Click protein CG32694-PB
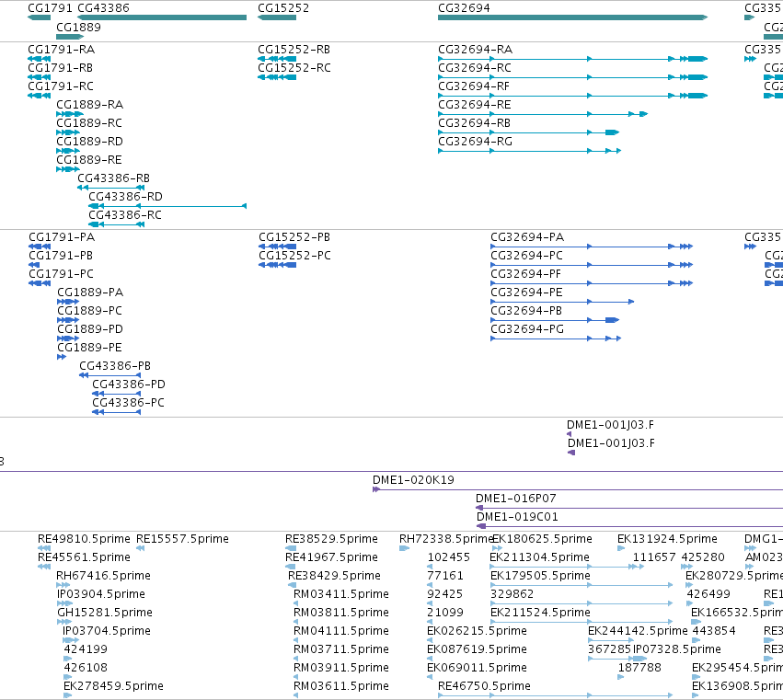Image resolution: width=783 pixels, height=700 pixels. pyautogui.click(x=526, y=311)
